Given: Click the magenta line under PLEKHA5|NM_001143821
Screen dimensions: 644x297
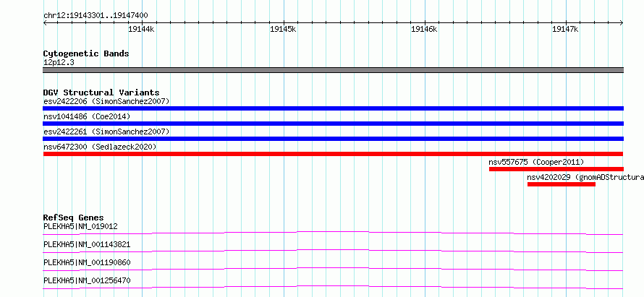Looking at the screenshot, I should 333,251.
